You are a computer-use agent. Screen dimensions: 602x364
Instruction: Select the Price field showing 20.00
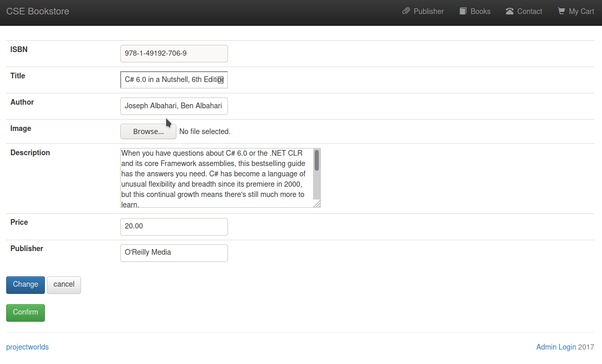(x=174, y=227)
